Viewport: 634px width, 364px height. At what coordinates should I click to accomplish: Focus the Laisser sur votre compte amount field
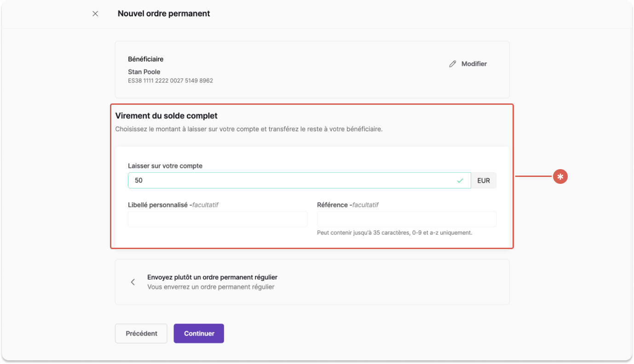(x=300, y=181)
